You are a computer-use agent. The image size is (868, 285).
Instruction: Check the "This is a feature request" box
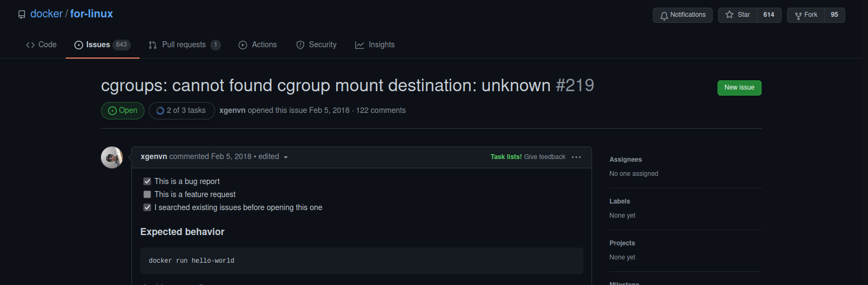tap(147, 194)
